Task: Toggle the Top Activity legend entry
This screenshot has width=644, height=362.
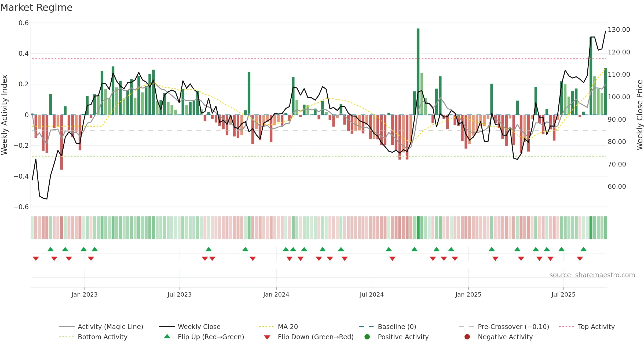Action: click(587, 327)
